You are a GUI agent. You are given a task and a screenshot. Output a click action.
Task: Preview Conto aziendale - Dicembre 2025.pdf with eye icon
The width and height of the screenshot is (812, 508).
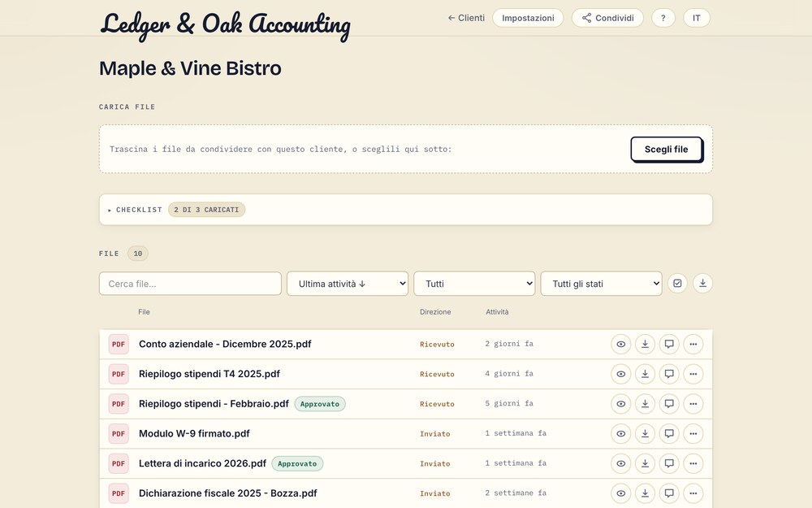tap(621, 344)
